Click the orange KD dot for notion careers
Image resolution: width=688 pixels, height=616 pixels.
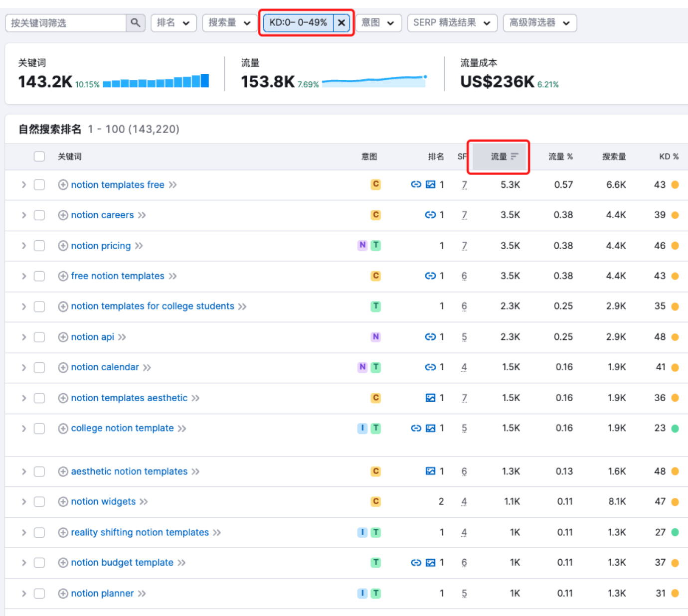click(x=675, y=215)
